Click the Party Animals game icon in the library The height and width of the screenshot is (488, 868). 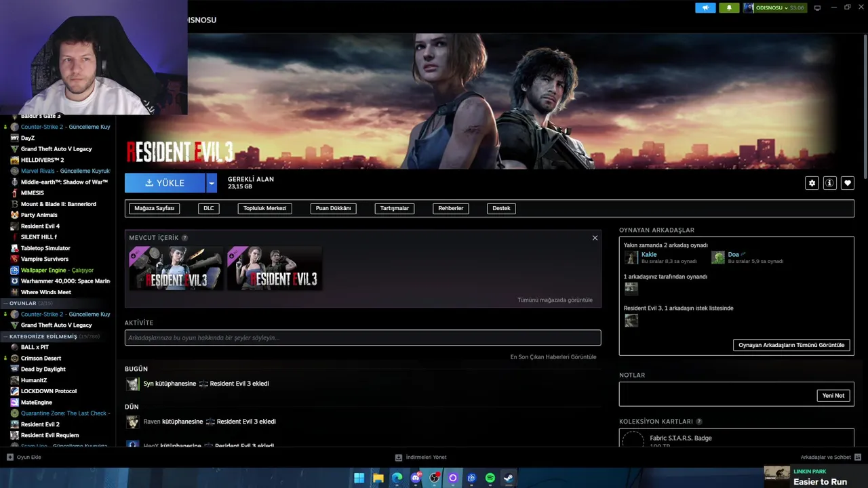click(14, 215)
